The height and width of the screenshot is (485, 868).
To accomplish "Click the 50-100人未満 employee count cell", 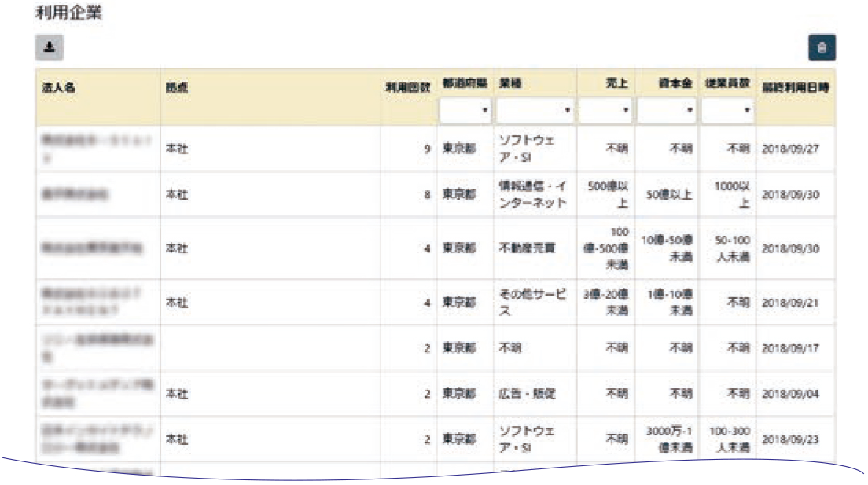I will pyautogui.click(x=727, y=248).
